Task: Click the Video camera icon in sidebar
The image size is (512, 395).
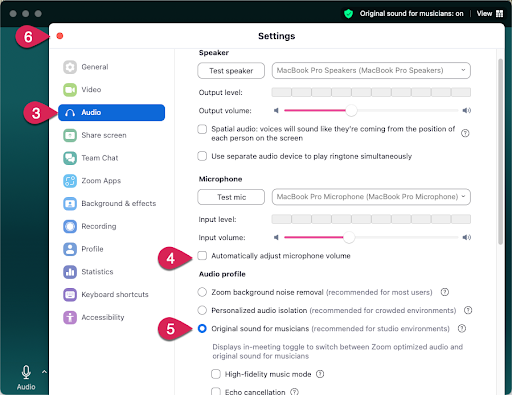Action: [x=70, y=90]
